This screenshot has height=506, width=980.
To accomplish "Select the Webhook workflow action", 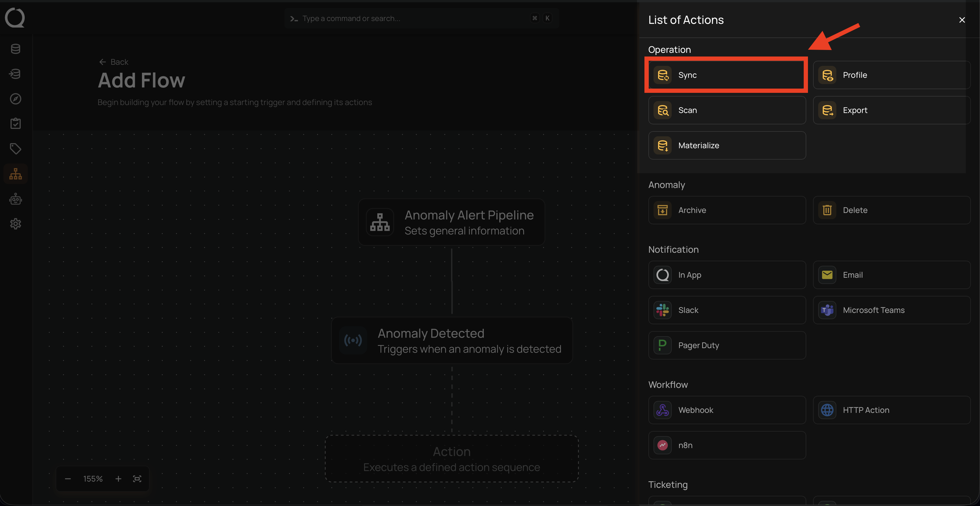I will (726, 410).
